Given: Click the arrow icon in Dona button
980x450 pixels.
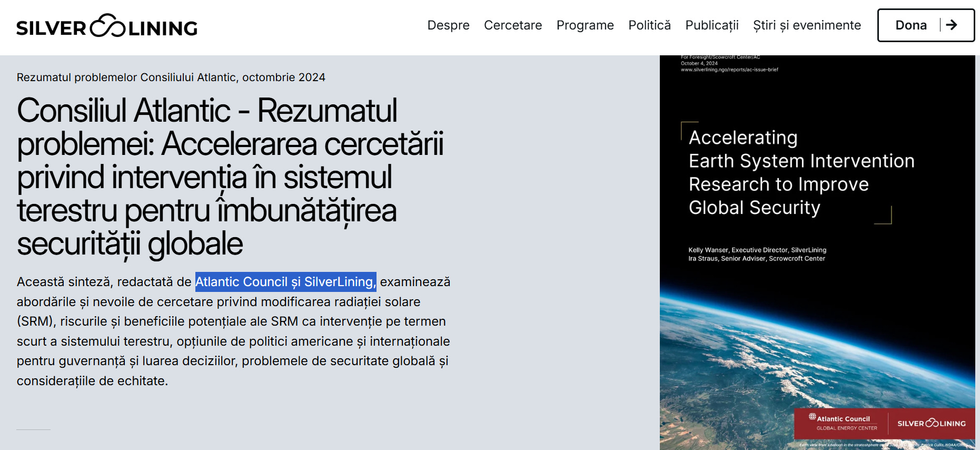Looking at the screenshot, I should (952, 25).
